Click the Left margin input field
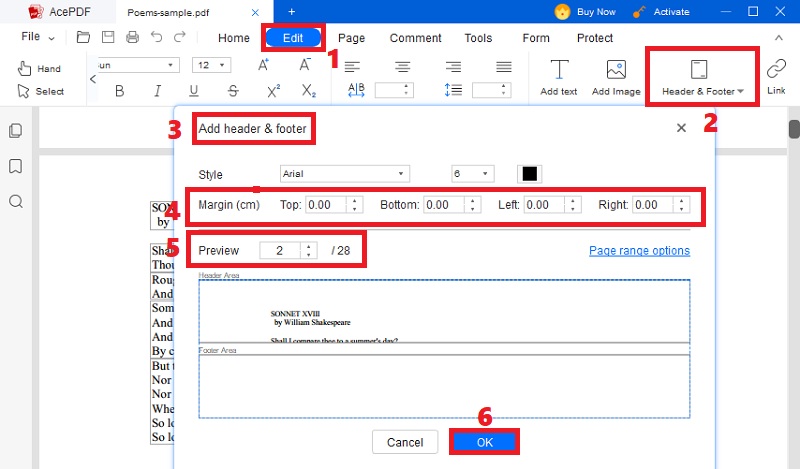The image size is (800, 469). click(x=544, y=205)
